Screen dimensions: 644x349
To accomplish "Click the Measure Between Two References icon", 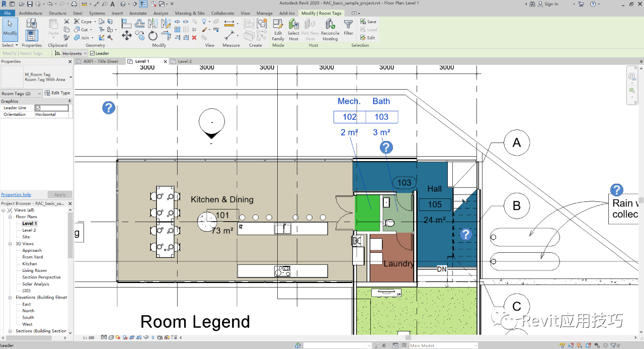I will [x=229, y=36].
